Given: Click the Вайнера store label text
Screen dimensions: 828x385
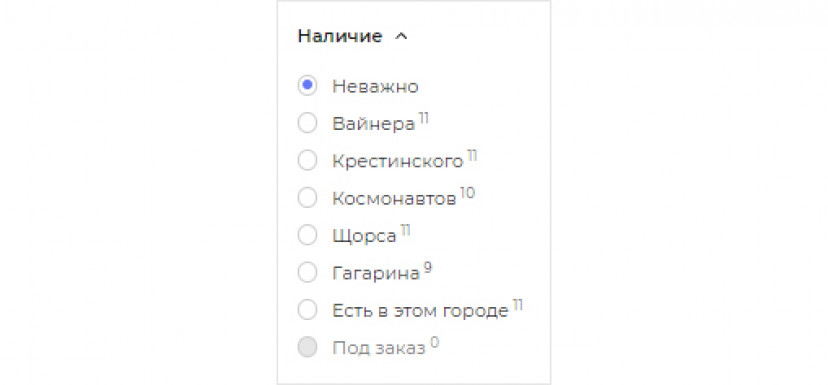Looking at the screenshot, I should pyautogui.click(x=374, y=124).
